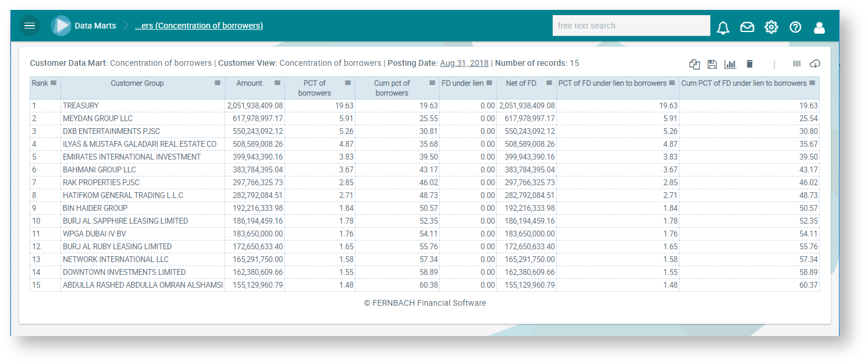
Task: Open settings gear in header
Action: pyautogui.click(x=771, y=27)
